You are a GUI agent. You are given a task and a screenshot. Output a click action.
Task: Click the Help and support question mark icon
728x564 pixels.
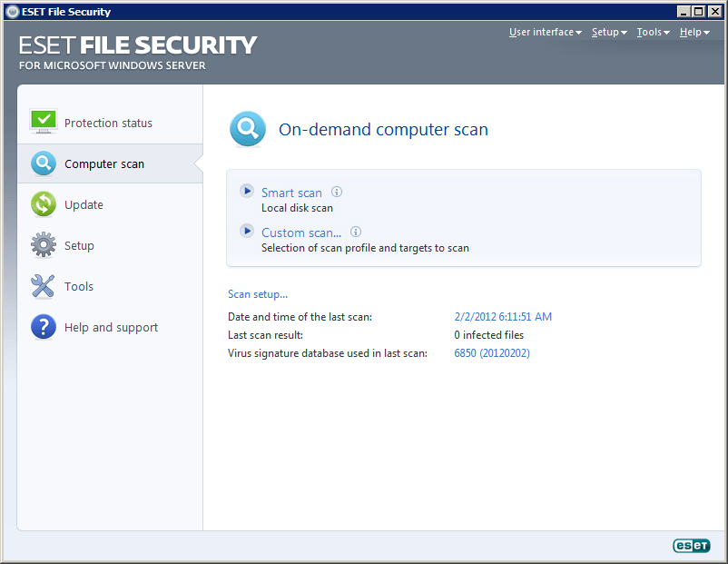(44, 327)
